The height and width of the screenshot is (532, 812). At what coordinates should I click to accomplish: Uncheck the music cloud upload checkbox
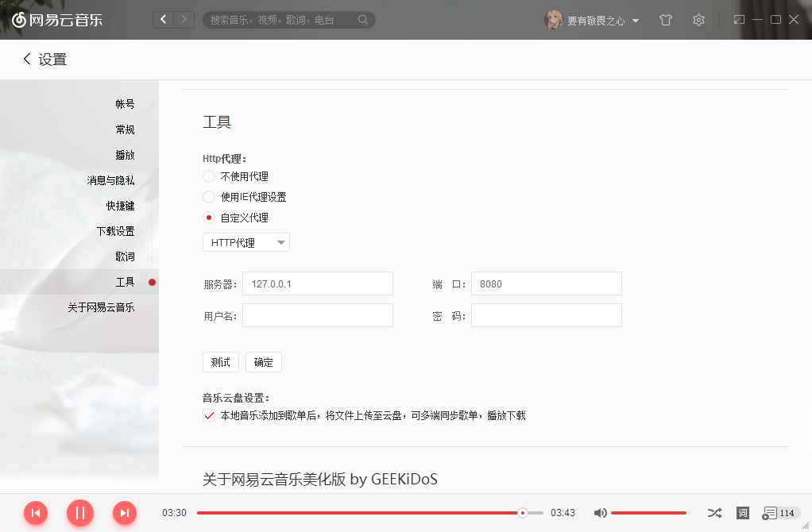pos(210,415)
